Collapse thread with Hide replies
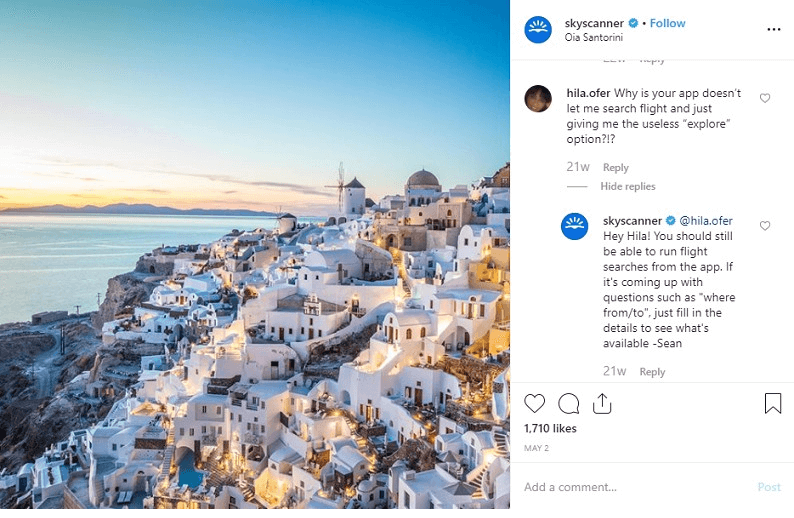This screenshot has width=794, height=518. click(x=628, y=186)
